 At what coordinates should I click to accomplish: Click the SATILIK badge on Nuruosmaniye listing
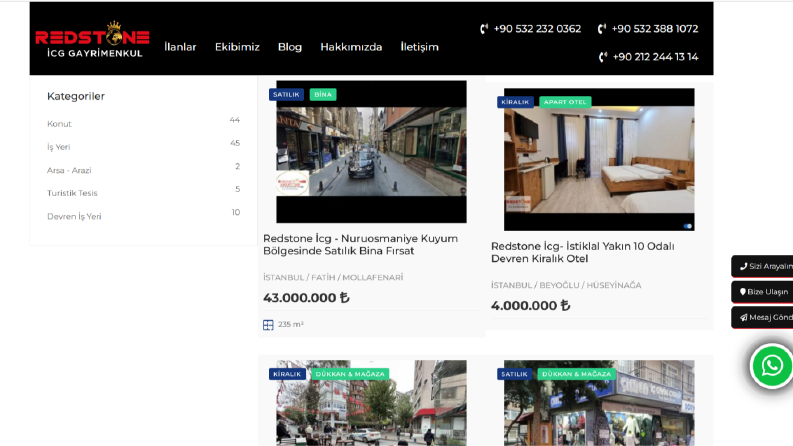(286, 95)
